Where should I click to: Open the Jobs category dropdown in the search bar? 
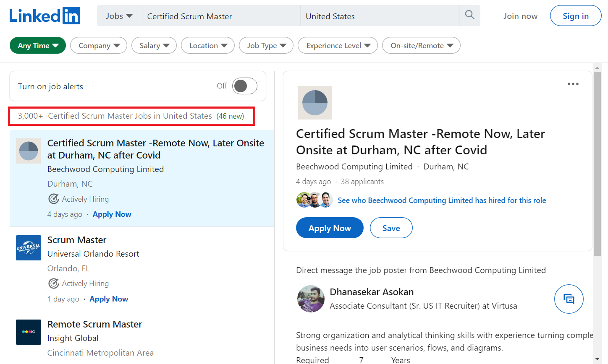pos(119,16)
